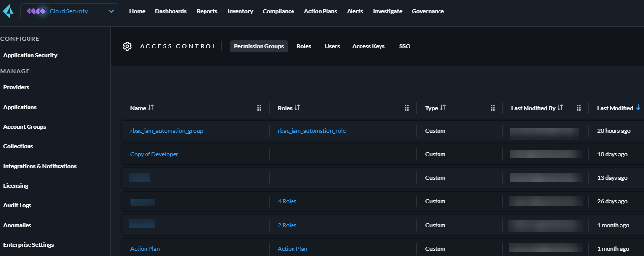Open Copy of Developer permission group
This screenshot has height=256, width=644.
[154, 154]
